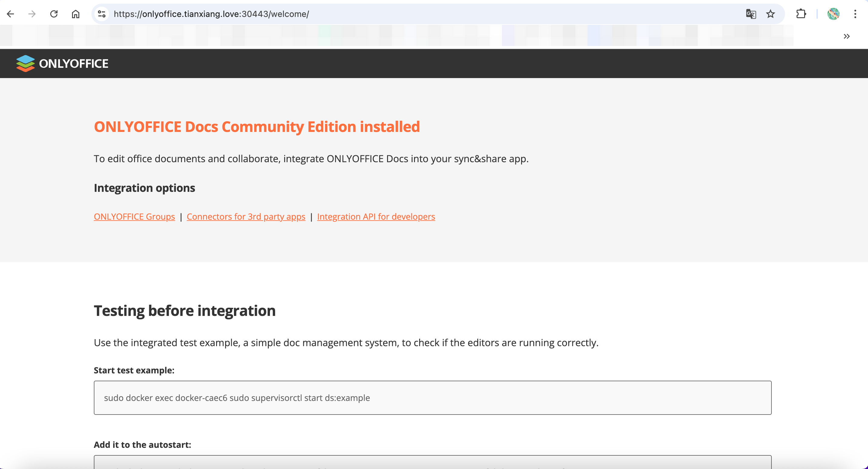The image size is (868, 469).
Task: Click the Google Translate icon
Action: tap(751, 14)
